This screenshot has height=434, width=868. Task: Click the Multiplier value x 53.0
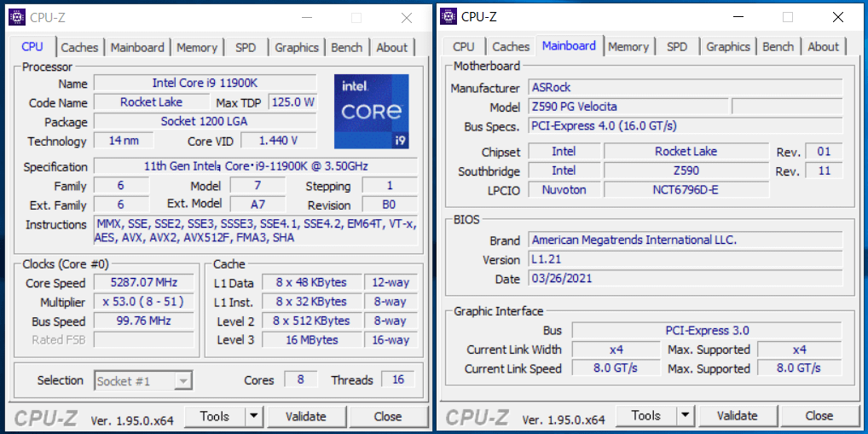click(144, 302)
